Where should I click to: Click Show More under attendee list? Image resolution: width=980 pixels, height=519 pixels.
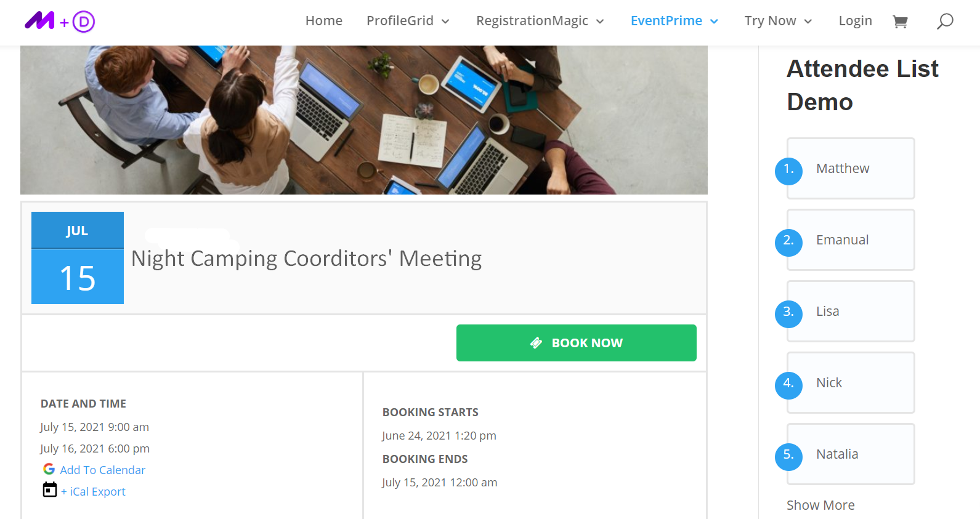tap(820, 505)
